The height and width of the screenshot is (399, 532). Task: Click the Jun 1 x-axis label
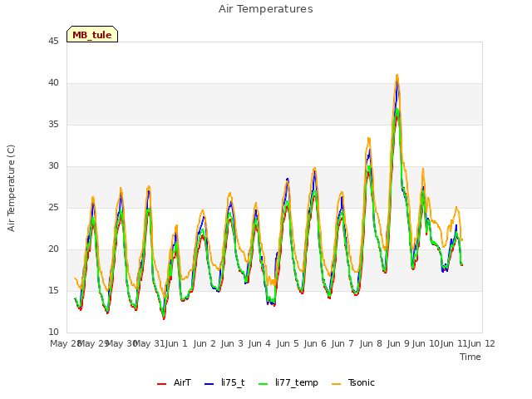176,343
